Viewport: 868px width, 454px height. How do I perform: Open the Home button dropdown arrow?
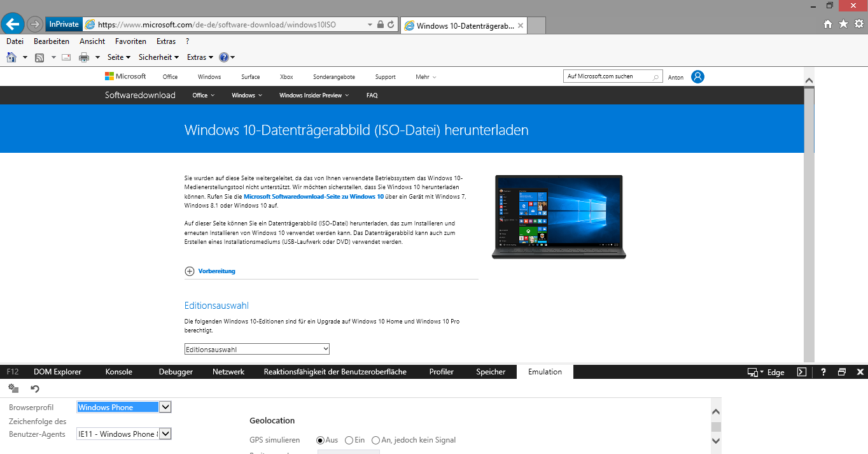(x=25, y=57)
